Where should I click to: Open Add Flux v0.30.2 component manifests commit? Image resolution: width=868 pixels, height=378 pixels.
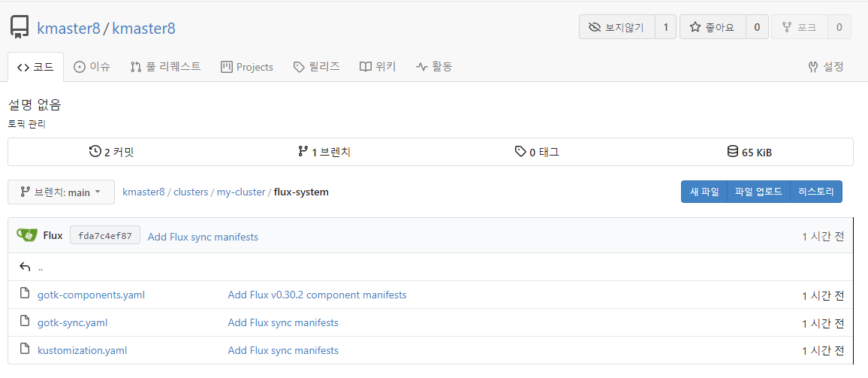(317, 295)
